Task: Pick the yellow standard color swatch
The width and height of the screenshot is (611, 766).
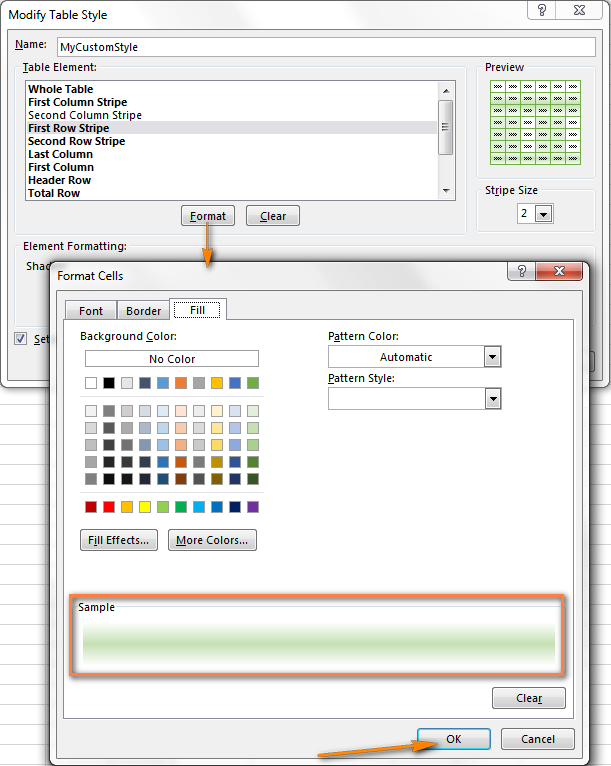Action: pos(145,507)
